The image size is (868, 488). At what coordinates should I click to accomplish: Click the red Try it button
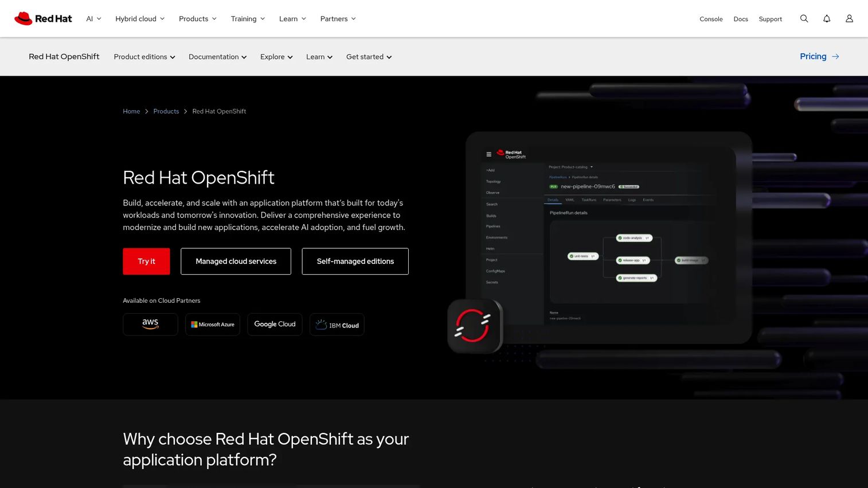tap(146, 261)
